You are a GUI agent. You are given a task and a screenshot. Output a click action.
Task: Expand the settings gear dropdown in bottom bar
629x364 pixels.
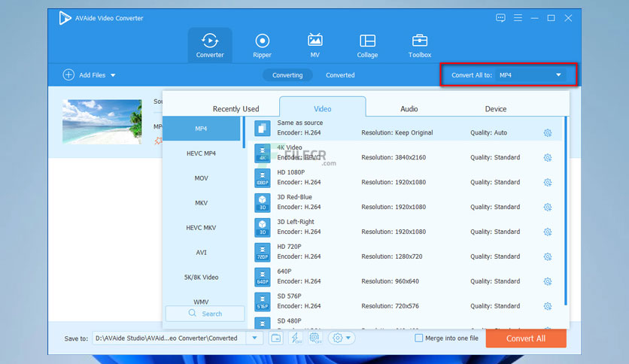pos(348,338)
